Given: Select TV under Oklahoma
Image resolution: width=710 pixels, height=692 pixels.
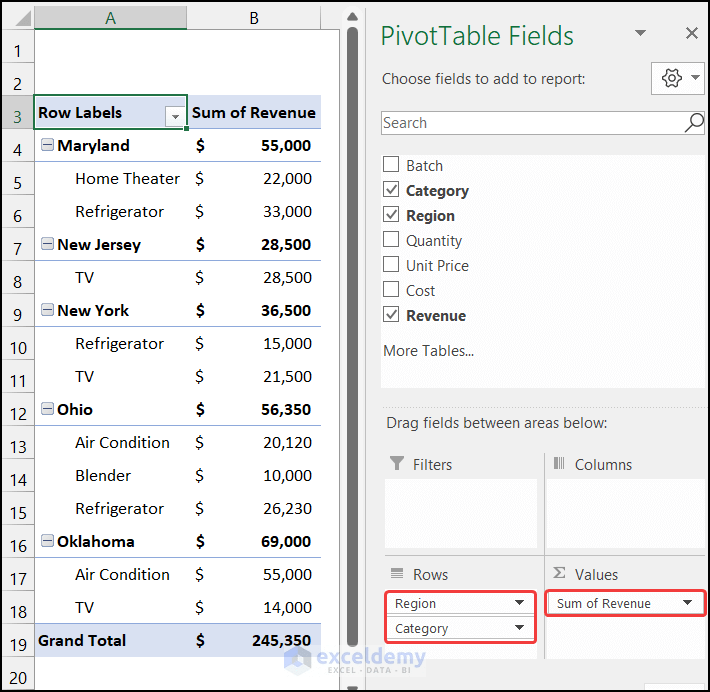Looking at the screenshot, I should [x=110, y=607].
